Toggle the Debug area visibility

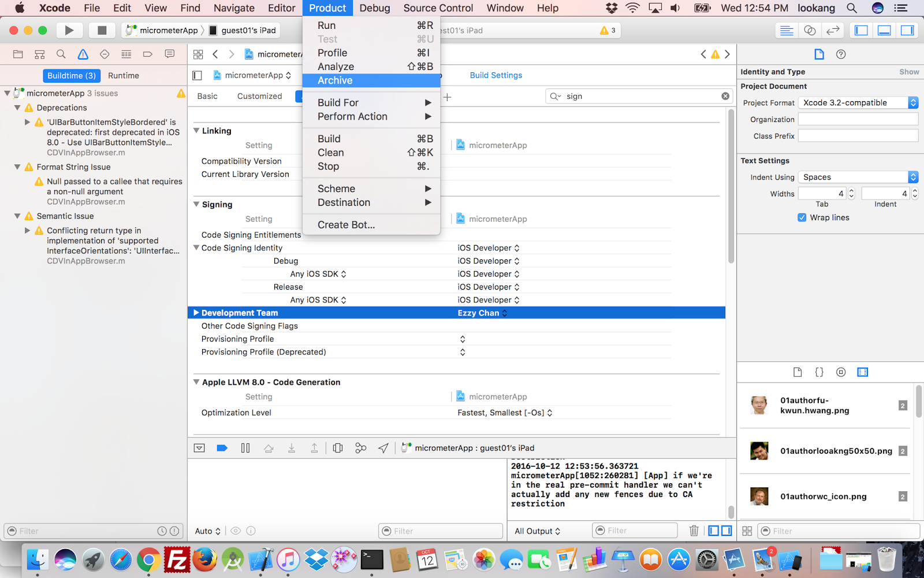click(884, 31)
